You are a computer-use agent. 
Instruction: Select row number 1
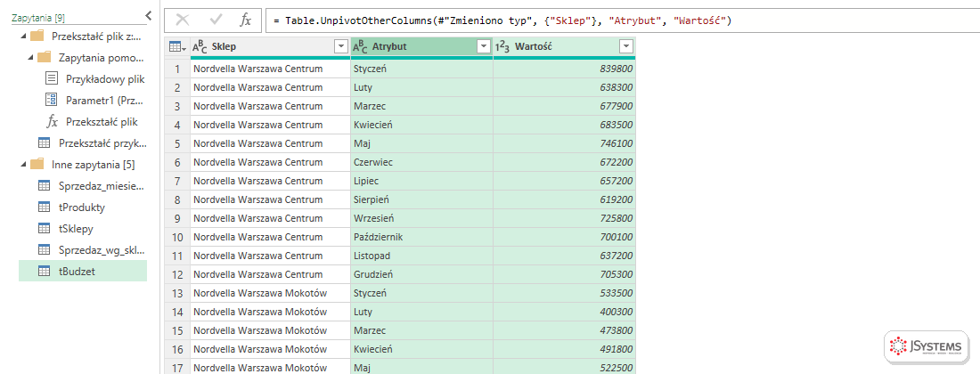pyautogui.click(x=177, y=68)
